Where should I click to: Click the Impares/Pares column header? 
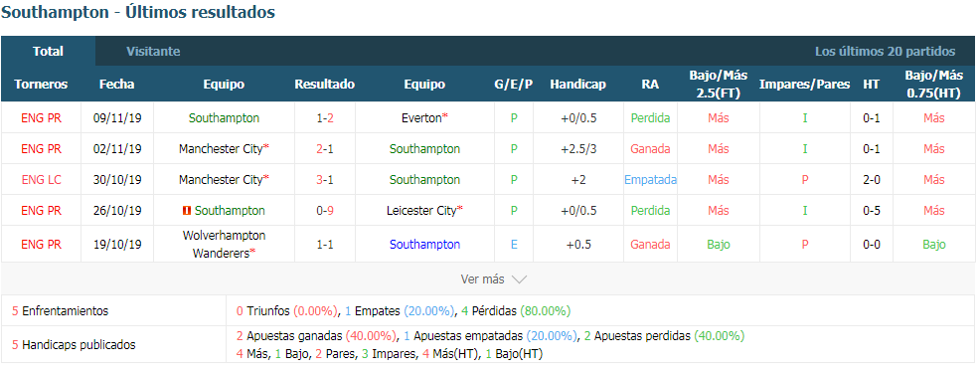[804, 85]
